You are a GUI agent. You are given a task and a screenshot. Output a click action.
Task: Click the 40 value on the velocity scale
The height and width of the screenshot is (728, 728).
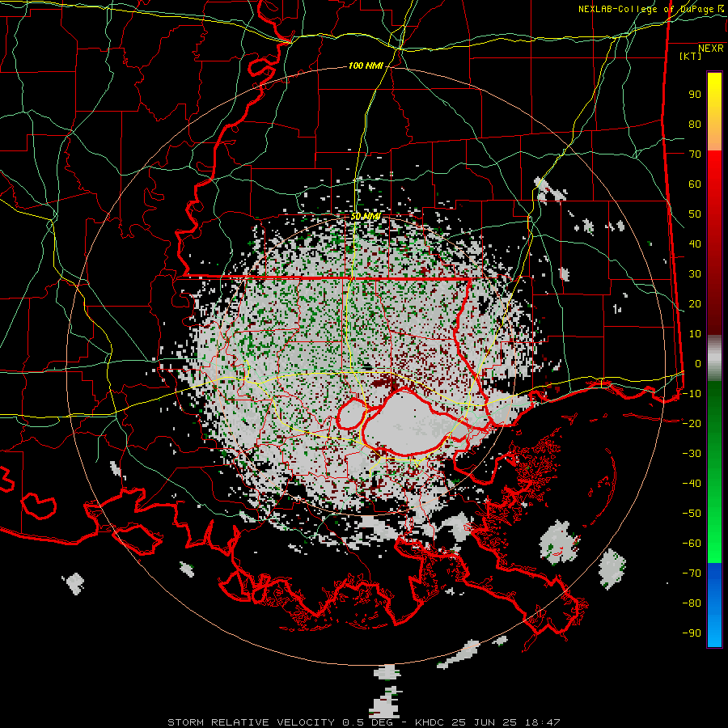pyautogui.click(x=695, y=244)
